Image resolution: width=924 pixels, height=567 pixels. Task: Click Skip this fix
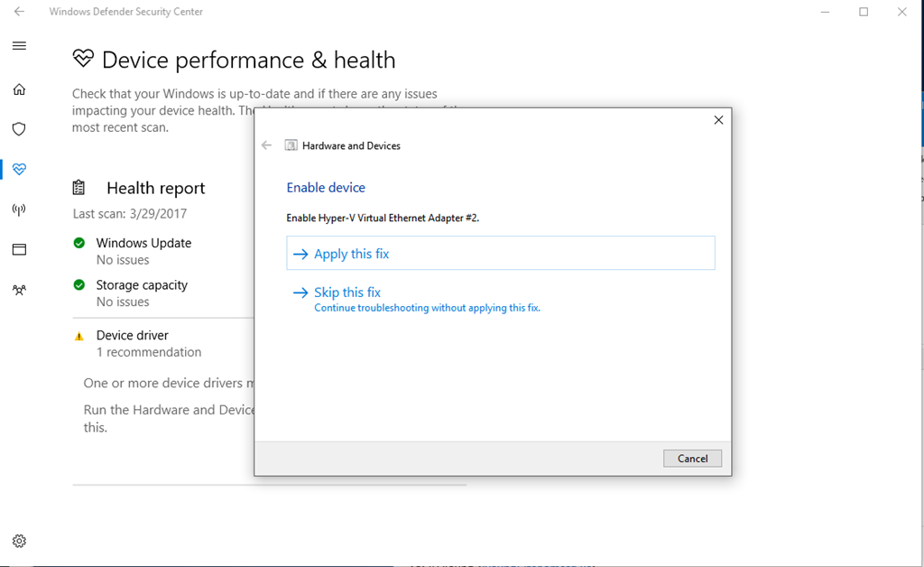coord(347,293)
